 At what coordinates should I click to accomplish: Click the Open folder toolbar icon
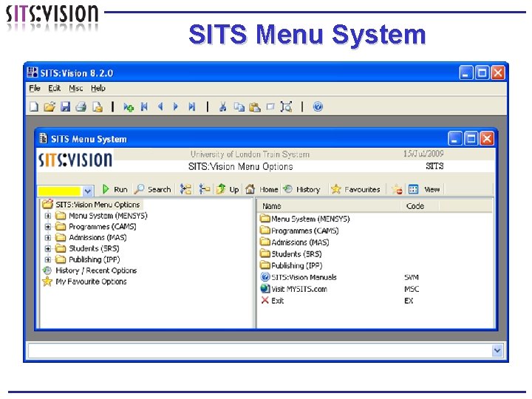[x=50, y=107]
